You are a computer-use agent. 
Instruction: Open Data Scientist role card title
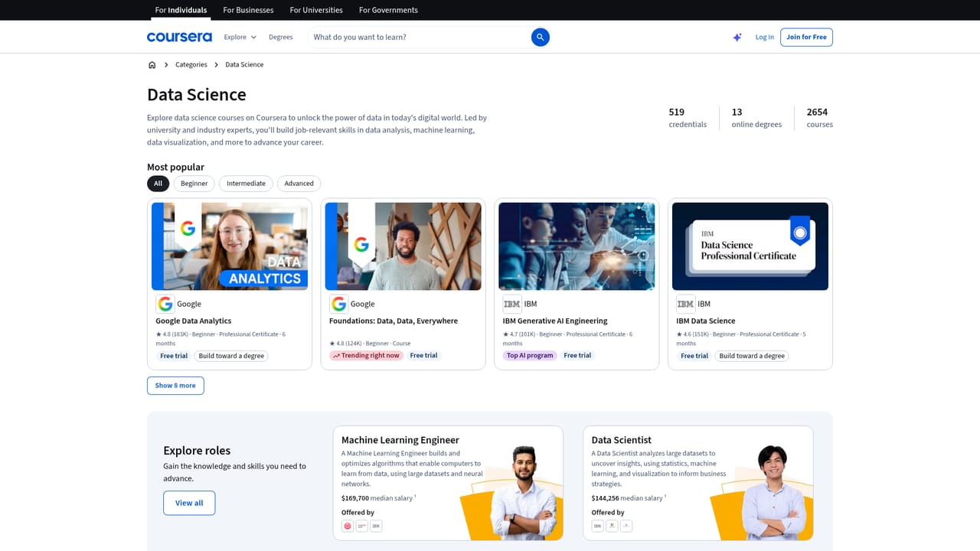click(x=622, y=440)
